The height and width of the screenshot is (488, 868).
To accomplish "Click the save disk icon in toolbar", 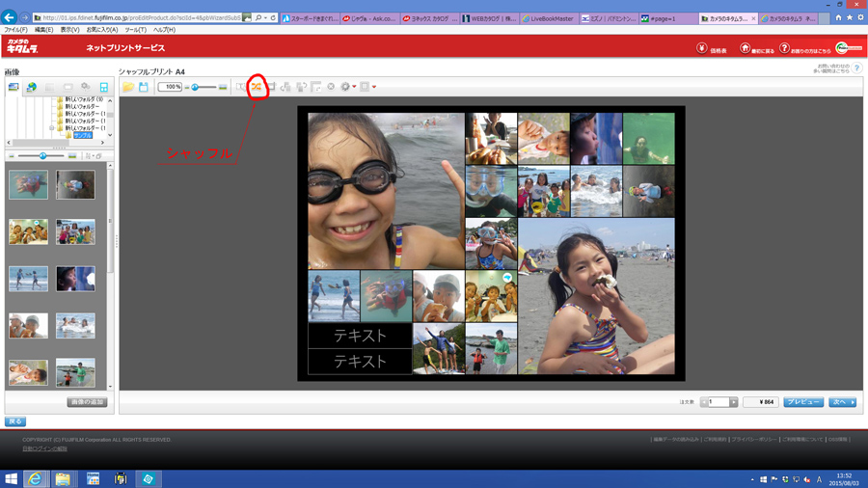I will 144,87.
